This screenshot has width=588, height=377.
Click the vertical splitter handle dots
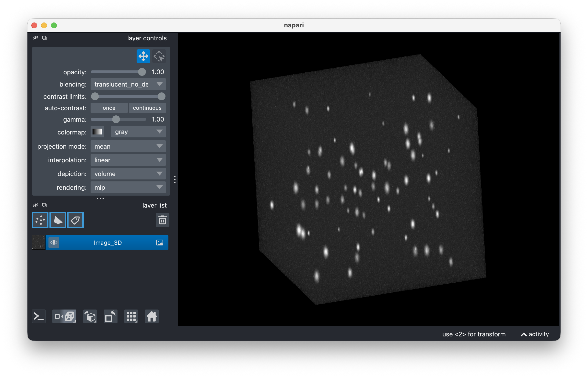[175, 179]
